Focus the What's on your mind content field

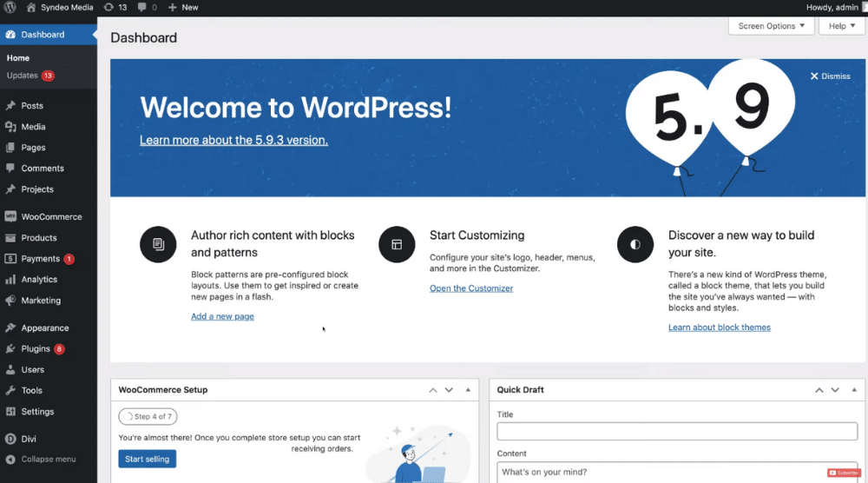[677, 473]
